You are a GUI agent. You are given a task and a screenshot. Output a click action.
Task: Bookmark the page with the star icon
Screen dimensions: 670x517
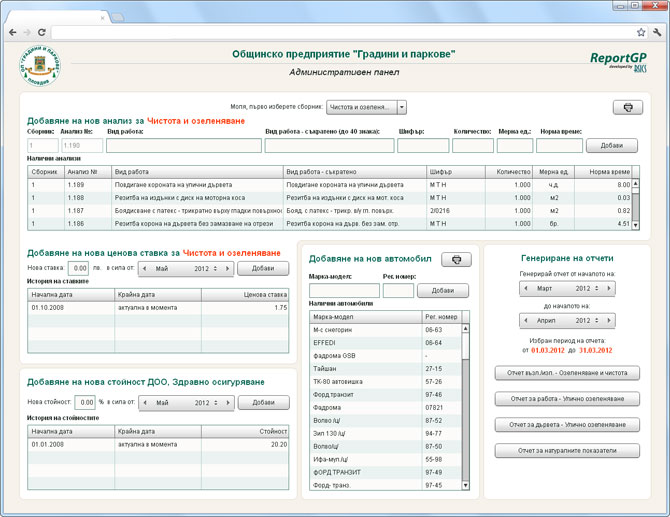coord(641,32)
